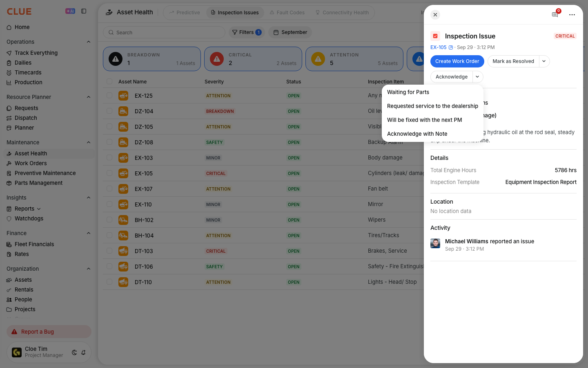The height and width of the screenshot is (368, 588).
Task: Focus the Search input field
Action: coord(164,32)
